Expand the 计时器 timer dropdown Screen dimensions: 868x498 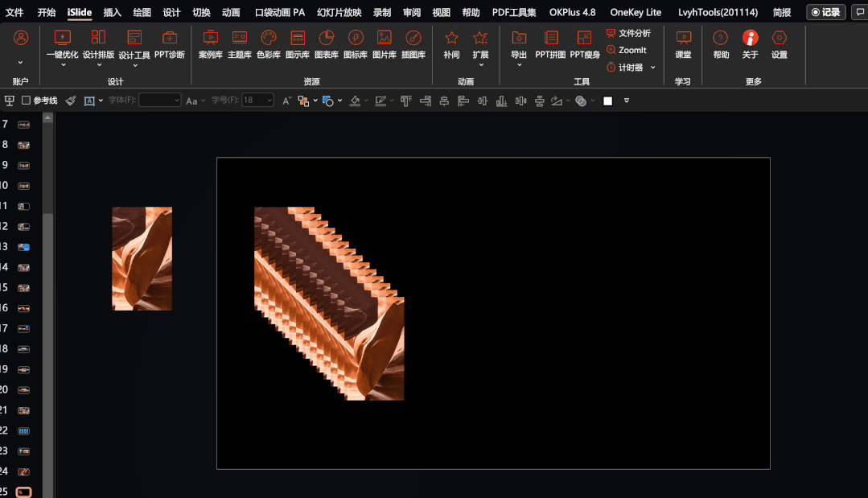(652, 68)
